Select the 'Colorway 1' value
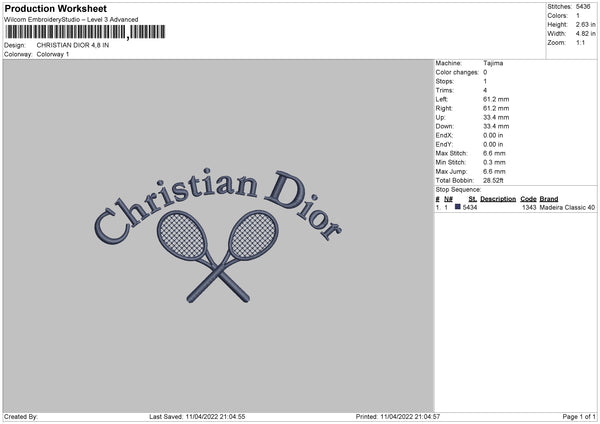 (x=53, y=54)
